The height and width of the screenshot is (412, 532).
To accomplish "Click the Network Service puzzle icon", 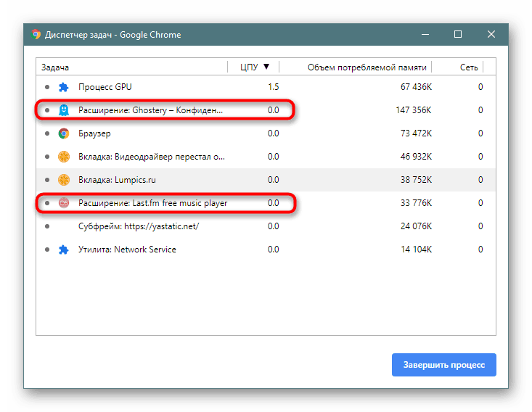I will pyautogui.click(x=64, y=250).
